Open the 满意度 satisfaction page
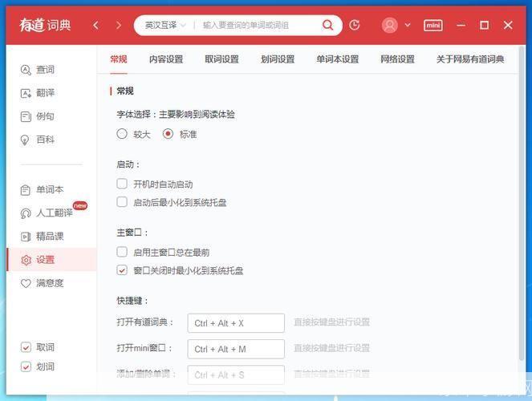 pyautogui.click(x=42, y=283)
